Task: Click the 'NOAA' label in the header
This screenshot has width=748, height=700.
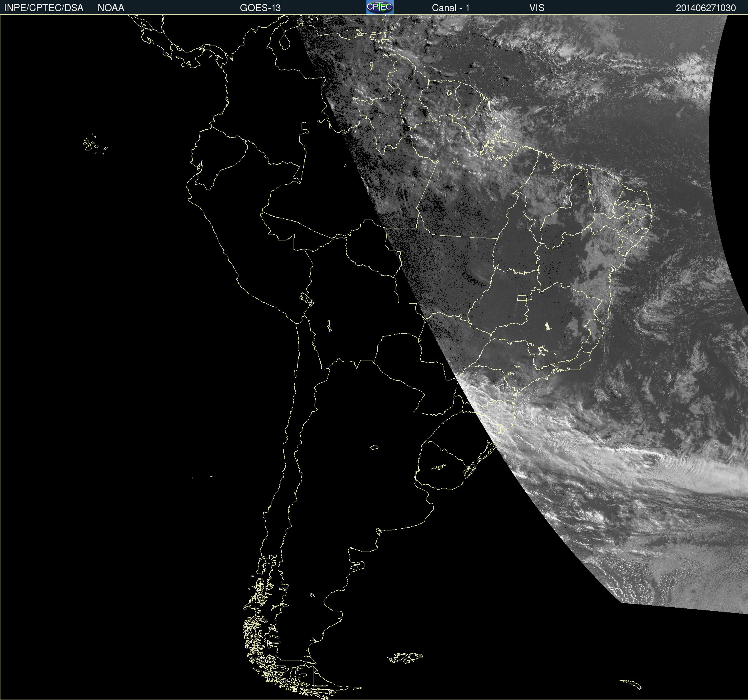Action: coord(111,8)
